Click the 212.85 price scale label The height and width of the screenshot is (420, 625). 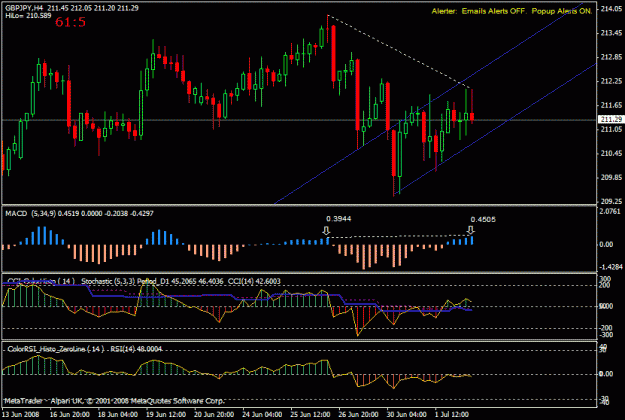611,57
